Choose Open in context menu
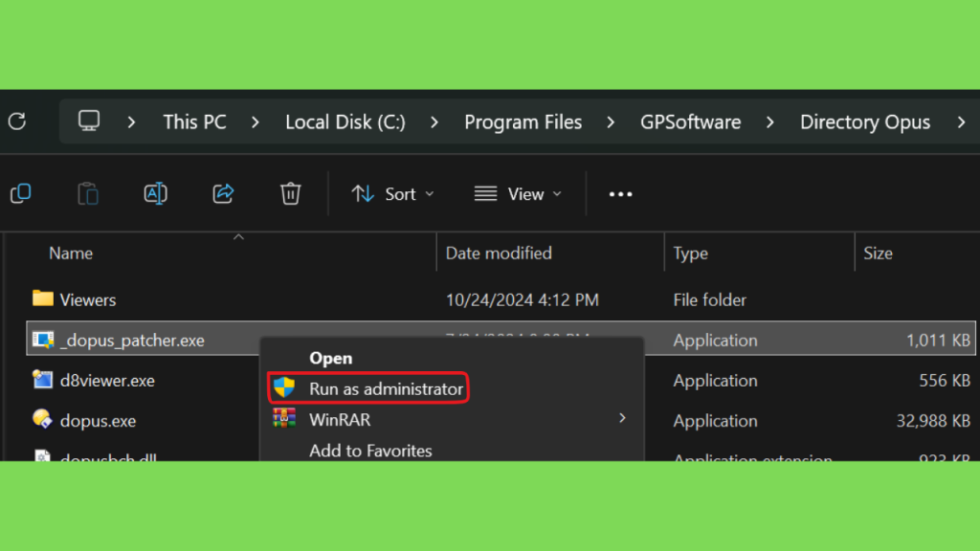This screenshot has height=551, width=980. pyautogui.click(x=330, y=358)
